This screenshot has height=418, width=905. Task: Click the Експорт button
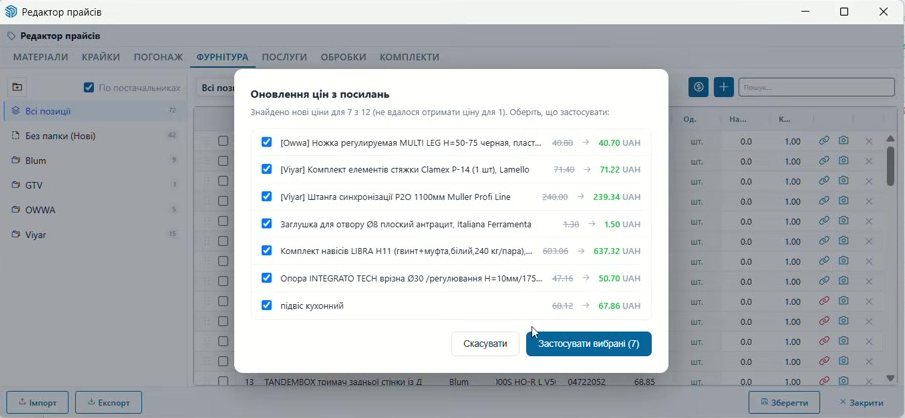[109, 402]
